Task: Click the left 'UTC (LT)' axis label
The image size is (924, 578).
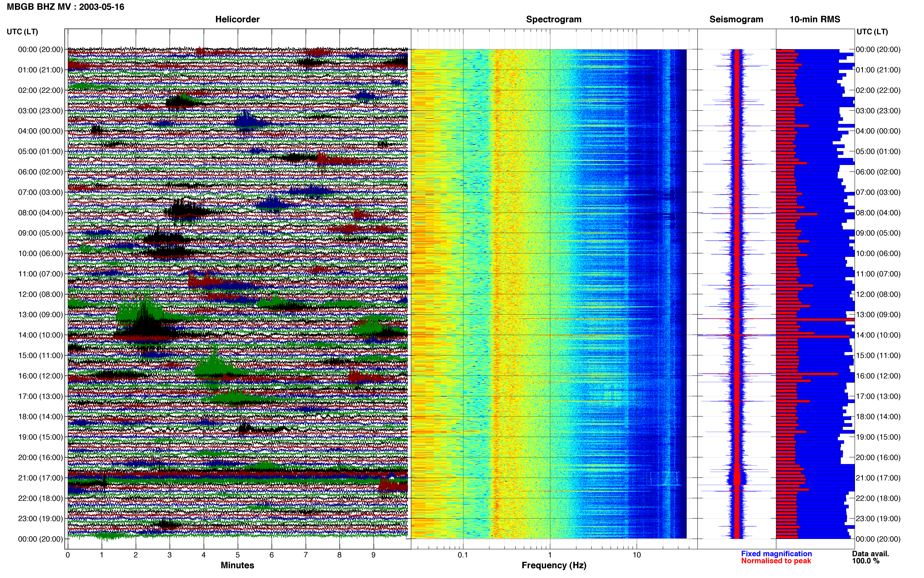Action: point(22,32)
